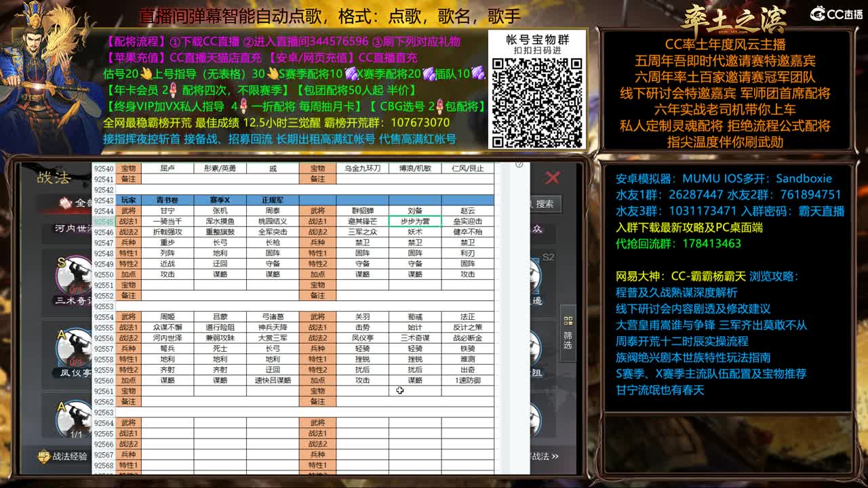Select the cell 浑水摸鱼
The width and height of the screenshot is (868, 488).
tap(220, 222)
